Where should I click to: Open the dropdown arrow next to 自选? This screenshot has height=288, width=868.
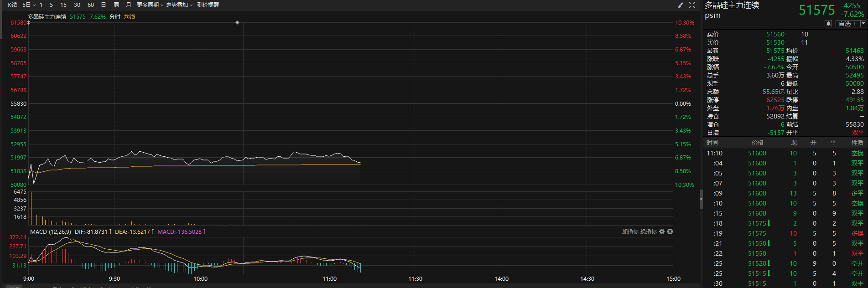tap(863, 24)
